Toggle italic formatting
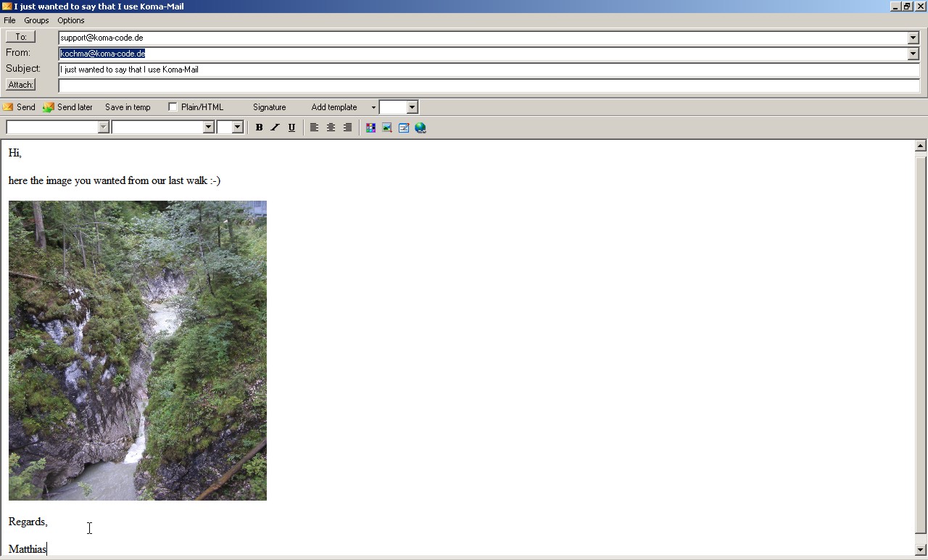 pyautogui.click(x=275, y=128)
